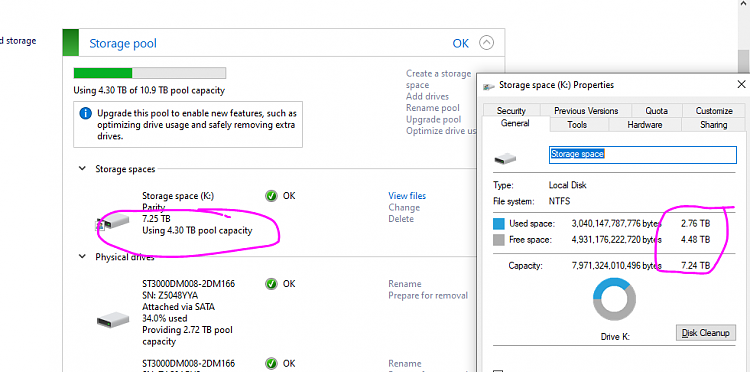Switch to the Sharing tab
Screen dimensions: 750x372
[x=713, y=124]
